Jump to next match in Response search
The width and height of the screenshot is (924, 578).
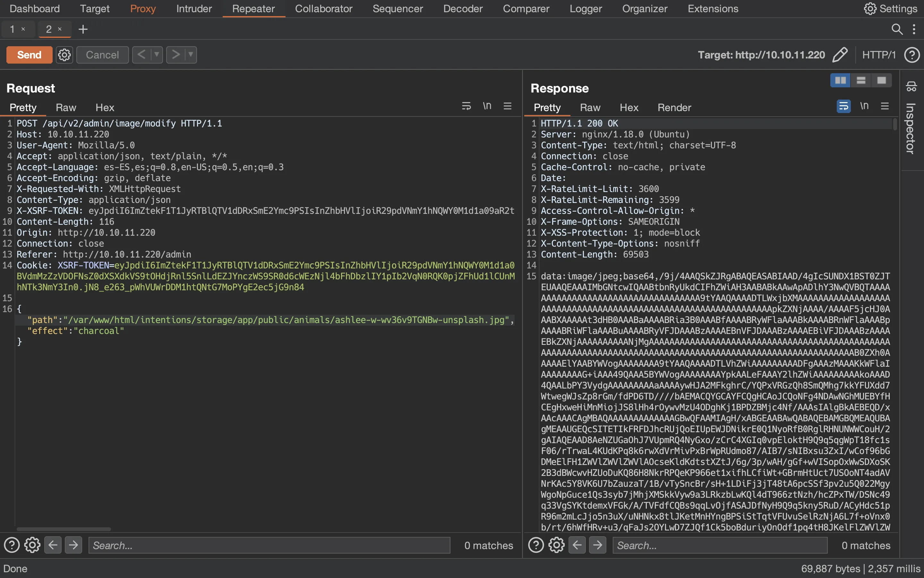[x=598, y=545]
